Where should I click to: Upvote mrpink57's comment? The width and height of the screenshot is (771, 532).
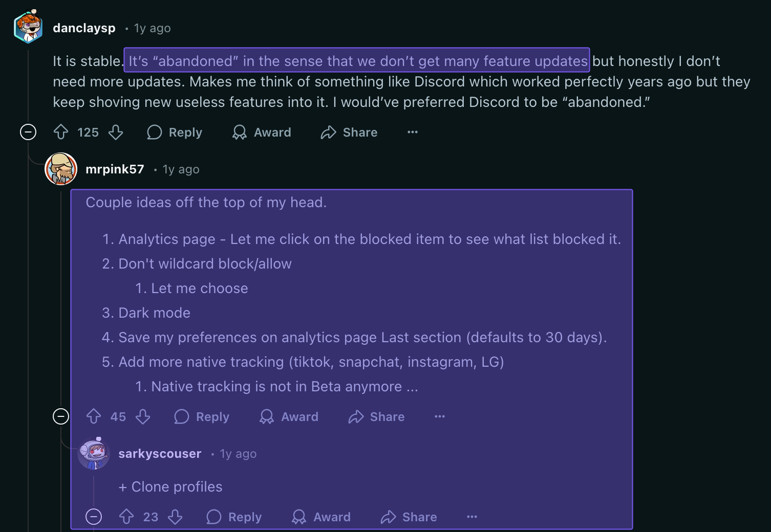94,417
